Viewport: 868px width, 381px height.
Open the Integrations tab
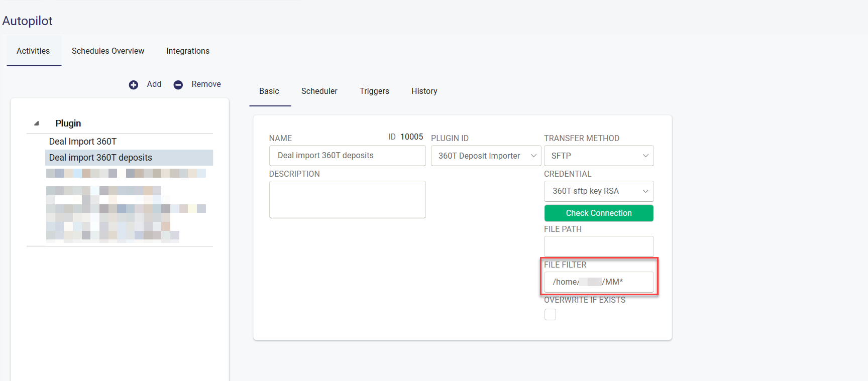point(188,51)
